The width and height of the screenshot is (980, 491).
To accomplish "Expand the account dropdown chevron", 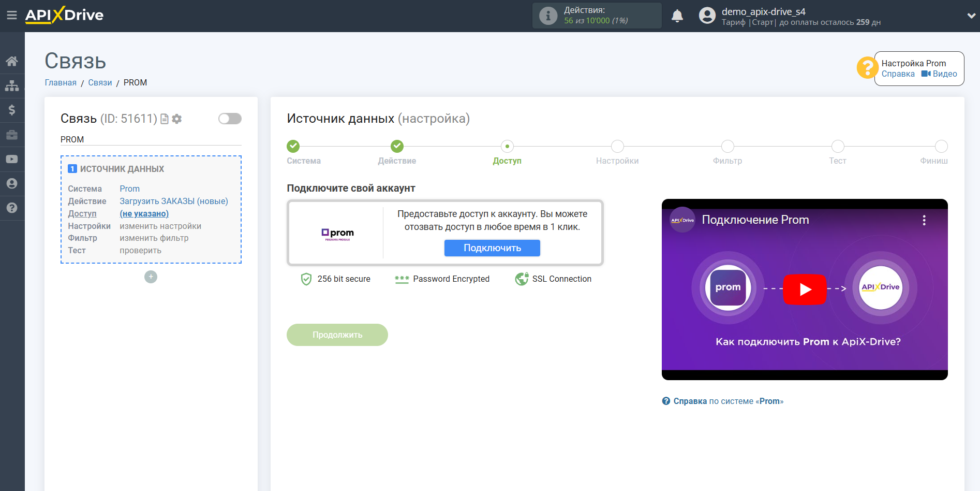I will (x=971, y=16).
